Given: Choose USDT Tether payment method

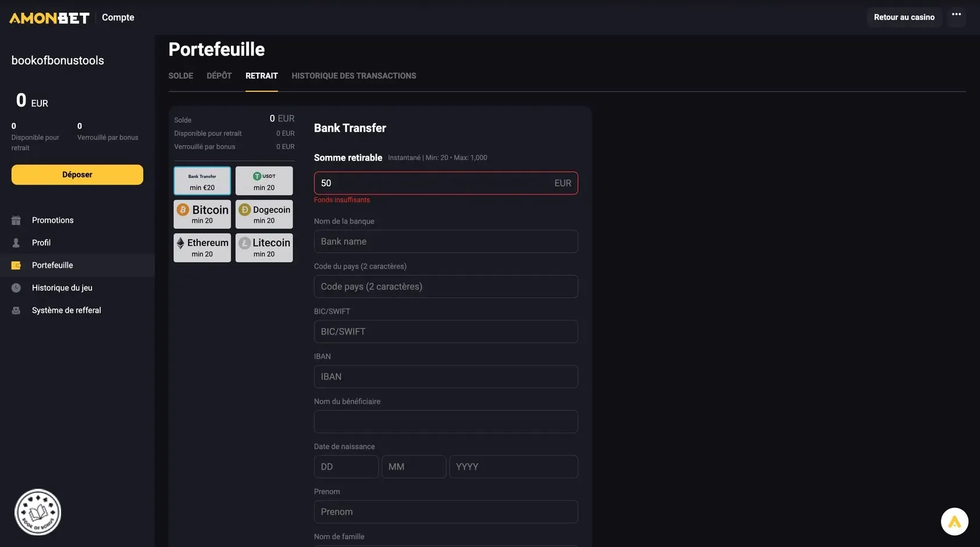Looking at the screenshot, I should pos(264,181).
